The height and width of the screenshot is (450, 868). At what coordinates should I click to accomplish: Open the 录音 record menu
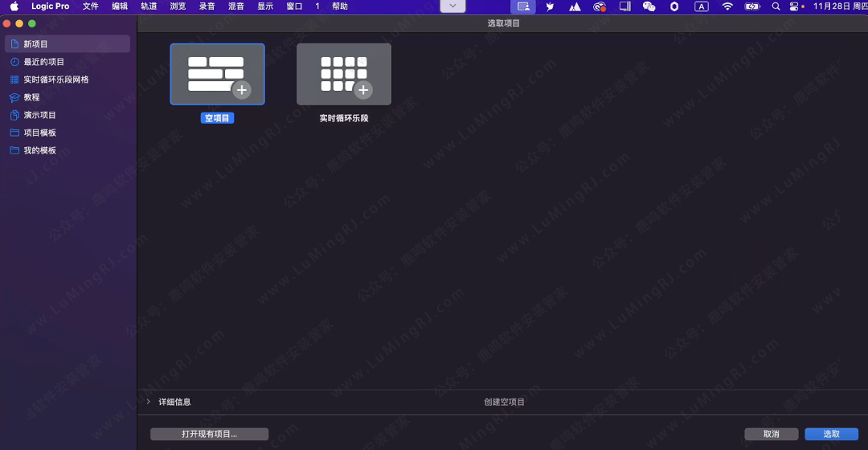point(207,6)
